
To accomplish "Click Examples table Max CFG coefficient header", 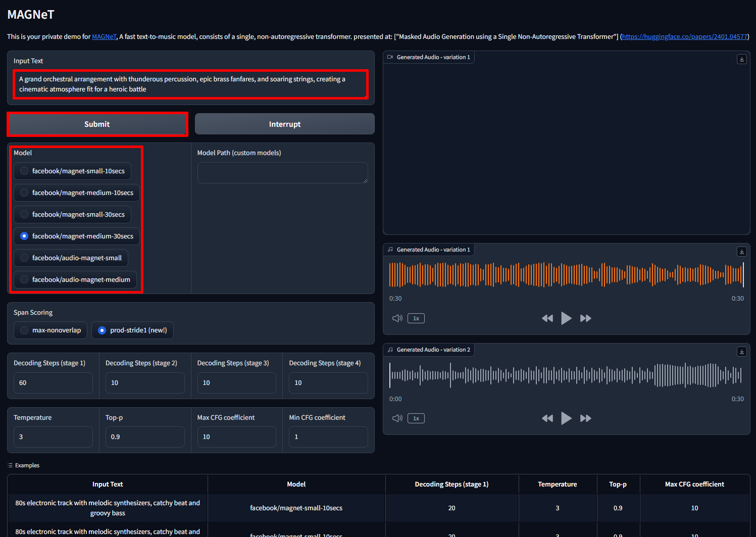I will pyautogui.click(x=694, y=484).
